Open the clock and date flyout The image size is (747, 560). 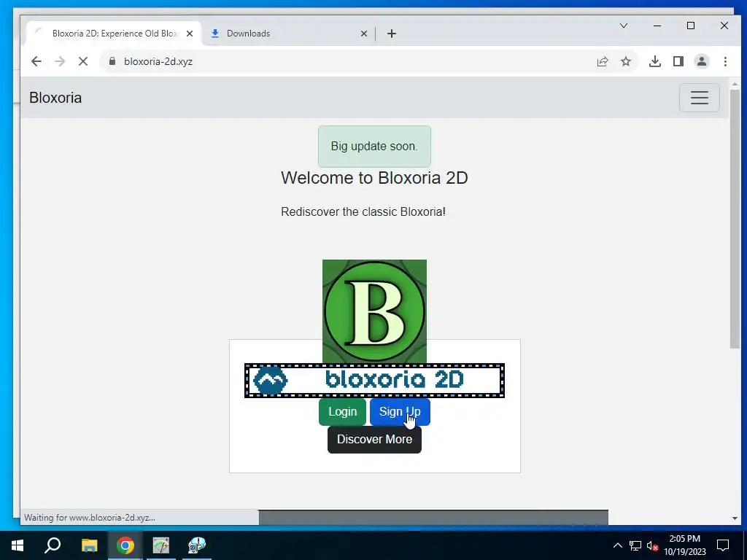tap(685, 545)
